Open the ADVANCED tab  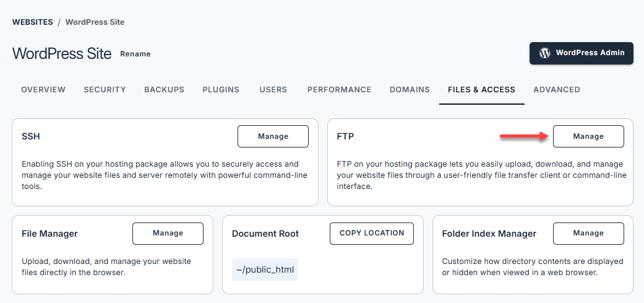coord(557,90)
